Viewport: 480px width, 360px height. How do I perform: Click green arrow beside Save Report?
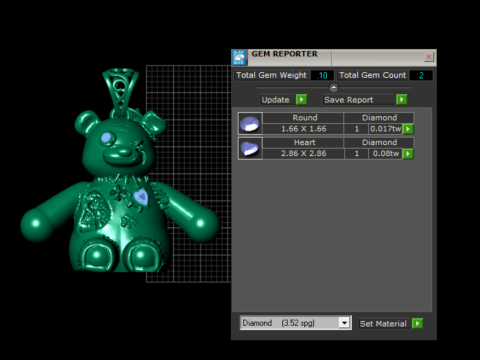(x=401, y=99)
